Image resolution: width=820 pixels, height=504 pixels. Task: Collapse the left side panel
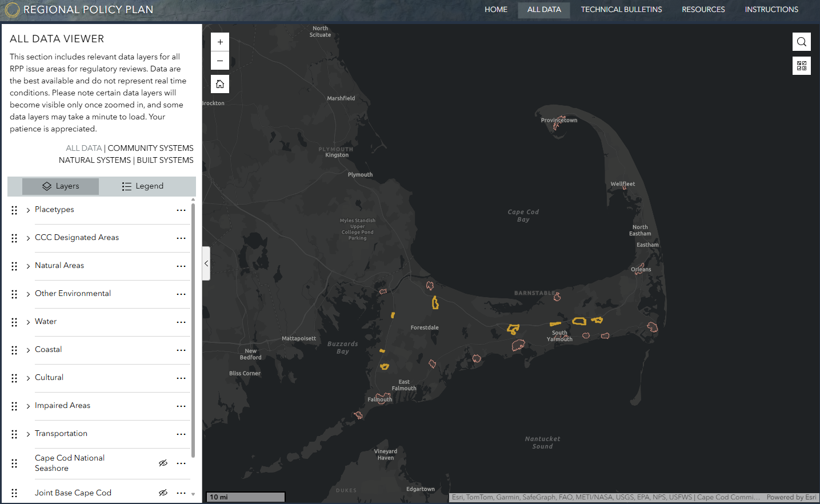206,263
